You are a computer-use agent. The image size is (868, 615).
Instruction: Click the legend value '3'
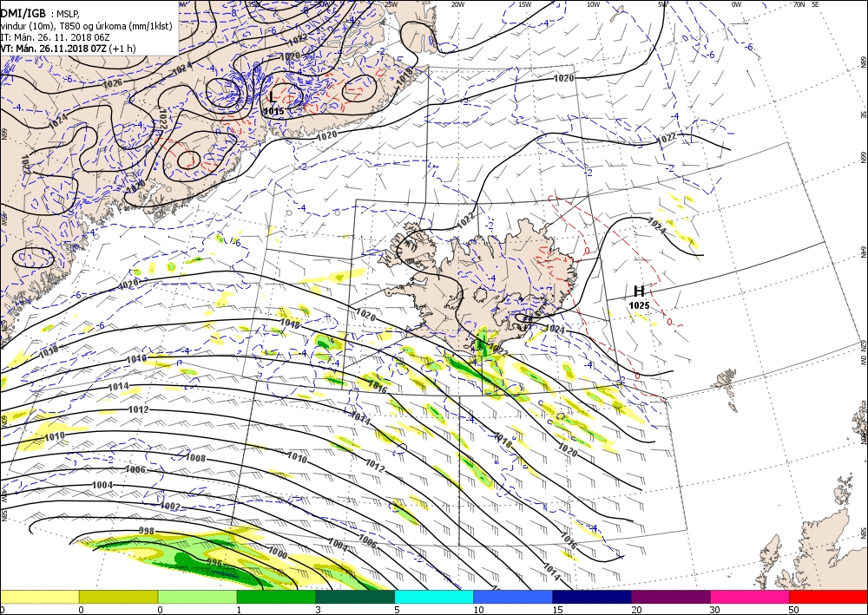point(318,610)
